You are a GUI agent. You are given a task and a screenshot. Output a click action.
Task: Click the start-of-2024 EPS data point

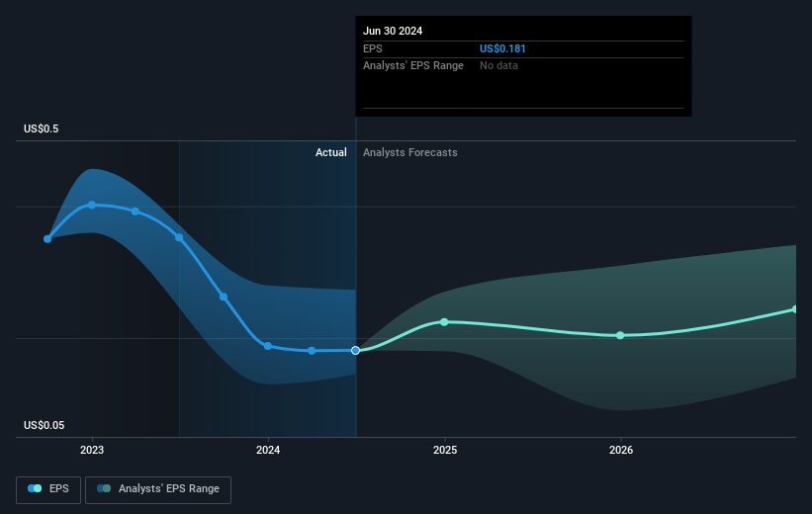268,346
